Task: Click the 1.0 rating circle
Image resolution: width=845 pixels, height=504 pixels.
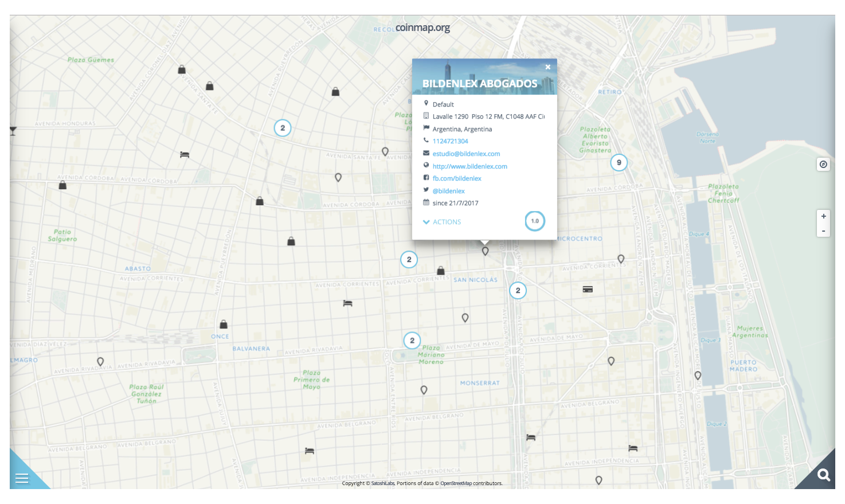Action: [x=535, y=221]
